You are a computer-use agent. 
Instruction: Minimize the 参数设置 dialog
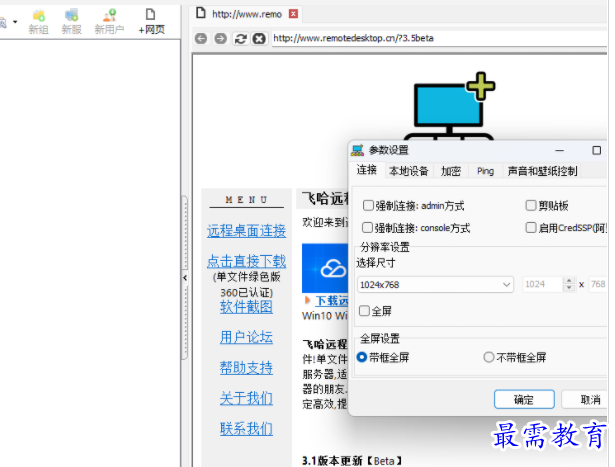pos(560,151)
